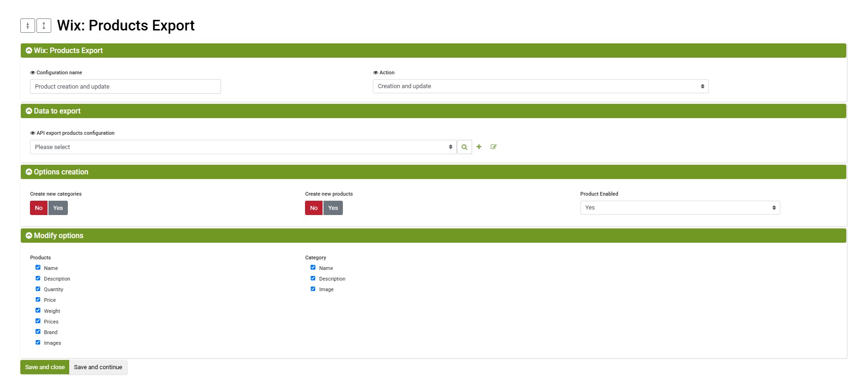Set Create new products to Yes
The height and width of the screenshot is (383, 868).
333,208
